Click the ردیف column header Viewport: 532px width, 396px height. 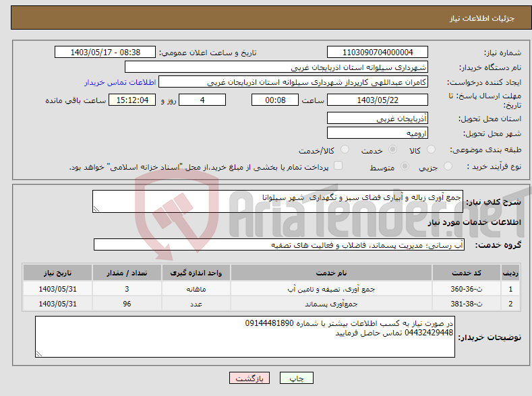coord(510,273)
